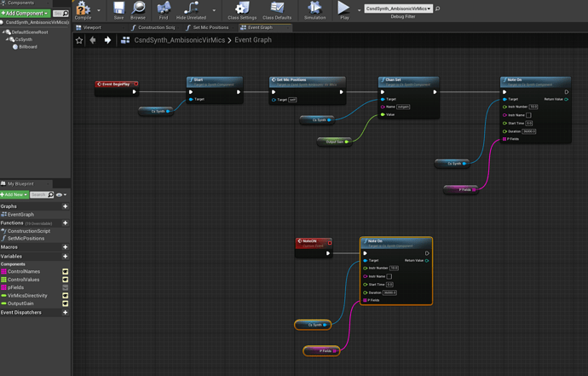Open Class Defaults
The width and height of the screenshot is (588, 376).
pos(277,10)
